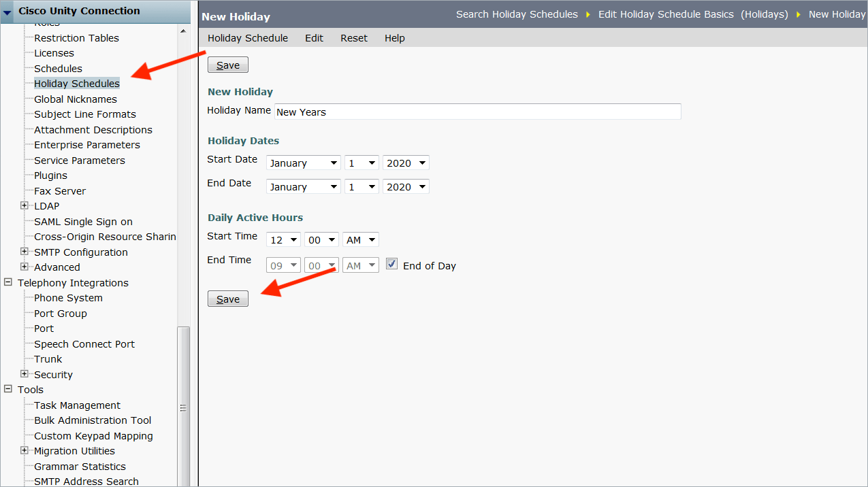Collapse the Cisco Unity Connection navigation arrow
This screenshot has height=487, width=868.
7,12
